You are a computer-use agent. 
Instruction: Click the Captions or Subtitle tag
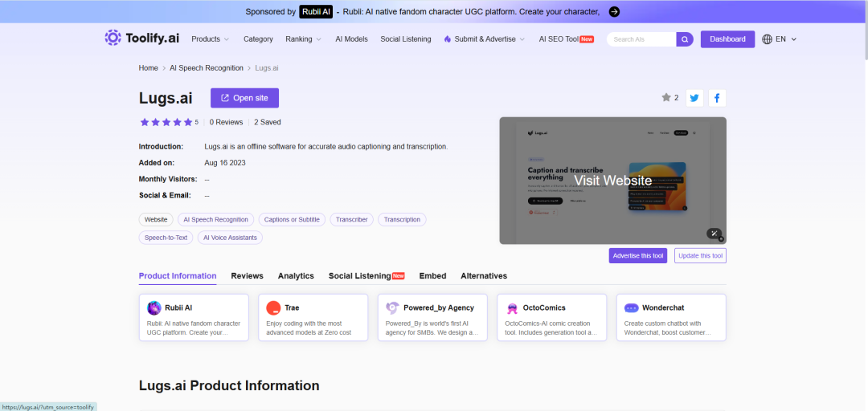point(292,220)
